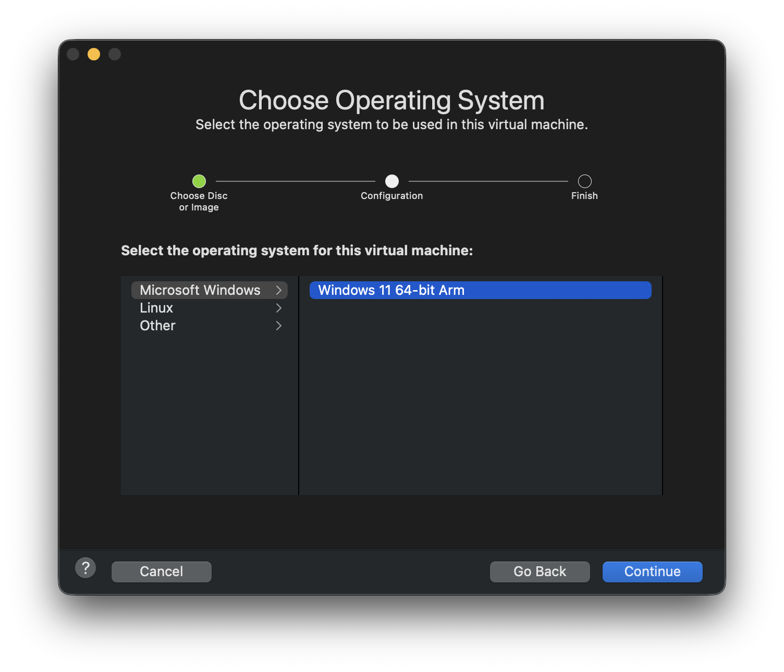Expand the chevron beside Other
This screenshot has width=784, height=672.
pos(279,326)
